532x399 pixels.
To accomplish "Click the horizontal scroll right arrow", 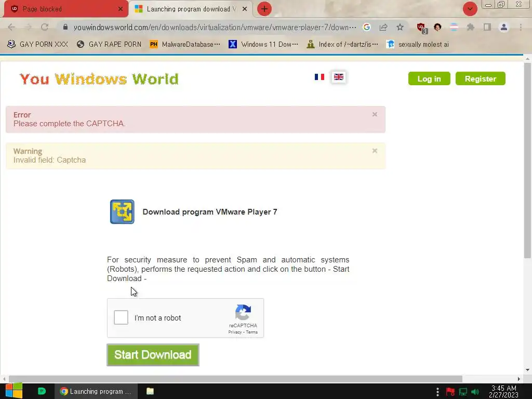I will (519, 379).
